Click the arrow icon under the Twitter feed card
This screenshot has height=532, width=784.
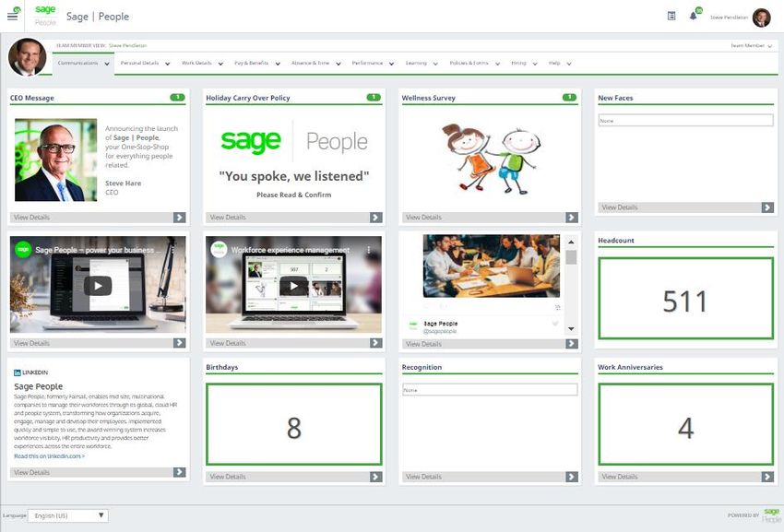[x=572, y=344]
